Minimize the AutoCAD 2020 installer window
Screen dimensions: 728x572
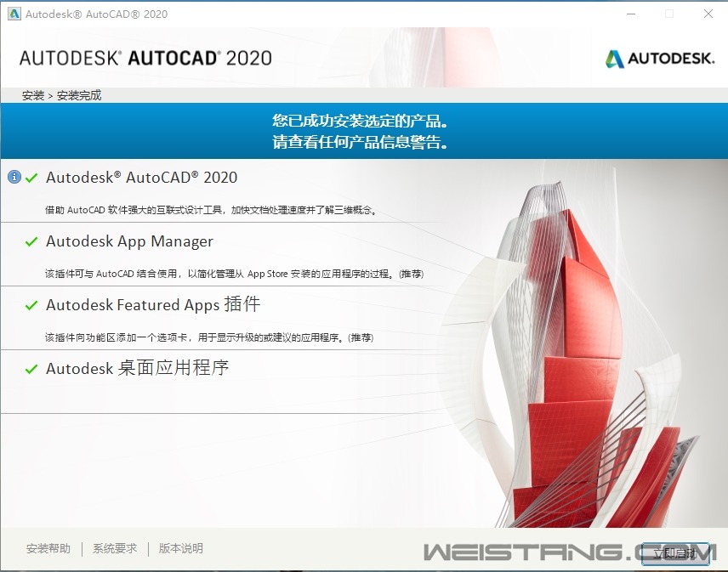click(x=631, y=14)
